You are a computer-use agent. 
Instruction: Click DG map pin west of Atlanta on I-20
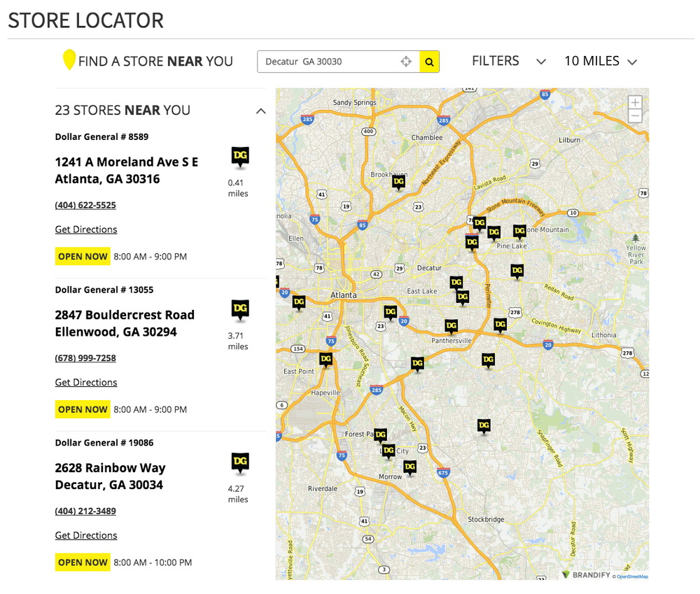pos(299,302)
